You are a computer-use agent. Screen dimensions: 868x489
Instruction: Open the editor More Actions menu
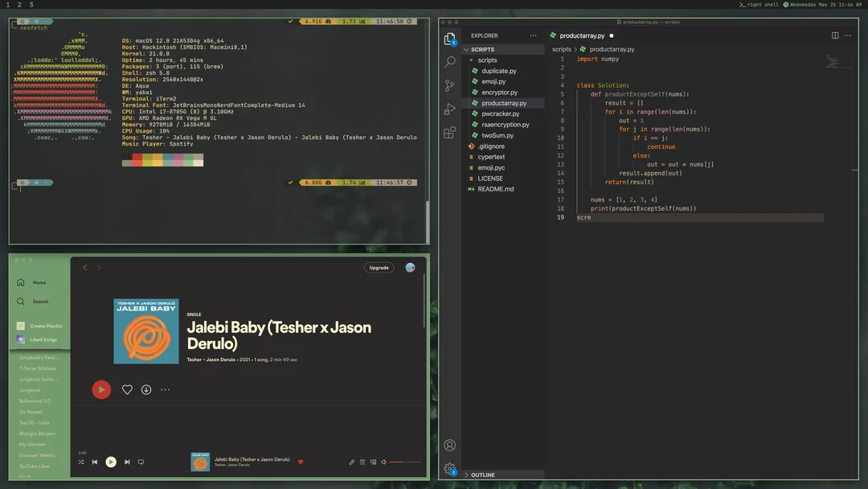pos(847,35)
